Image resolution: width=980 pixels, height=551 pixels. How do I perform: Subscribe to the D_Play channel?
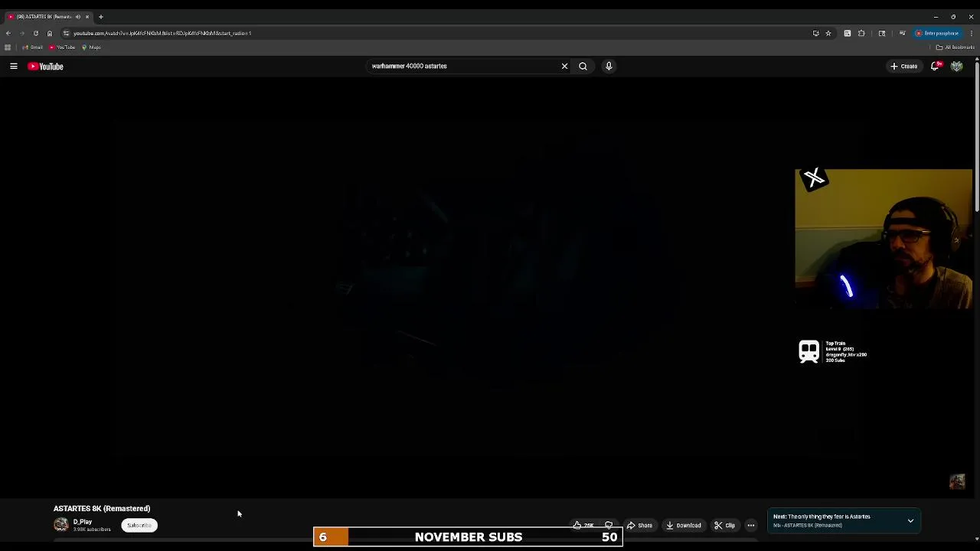pyautogui.click(x=139, y=526)
